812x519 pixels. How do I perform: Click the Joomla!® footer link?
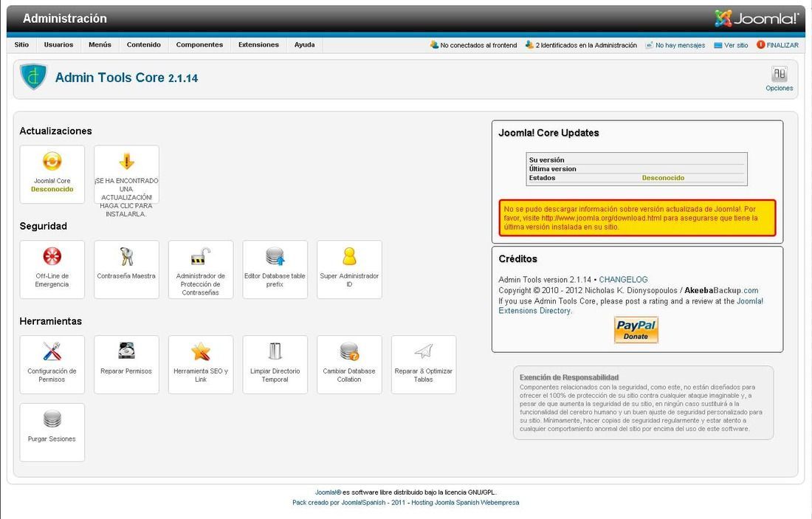pos(328,492)
